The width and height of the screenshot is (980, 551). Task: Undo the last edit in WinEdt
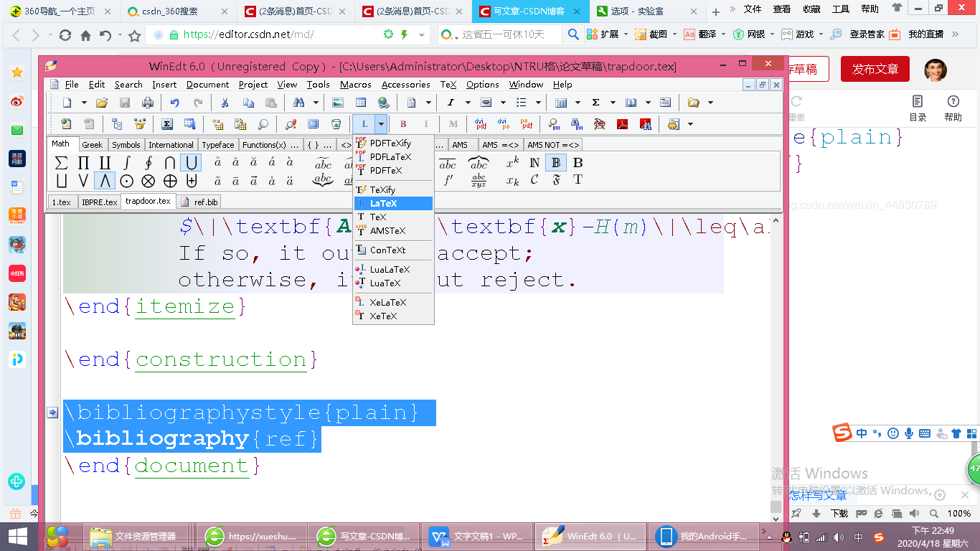point(174,103)
